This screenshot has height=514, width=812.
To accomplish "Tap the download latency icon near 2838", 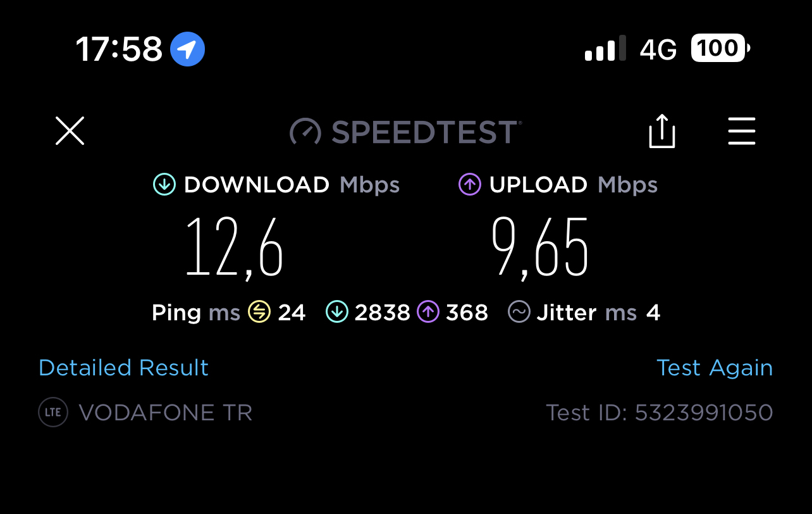I will [x=337, y=312].
